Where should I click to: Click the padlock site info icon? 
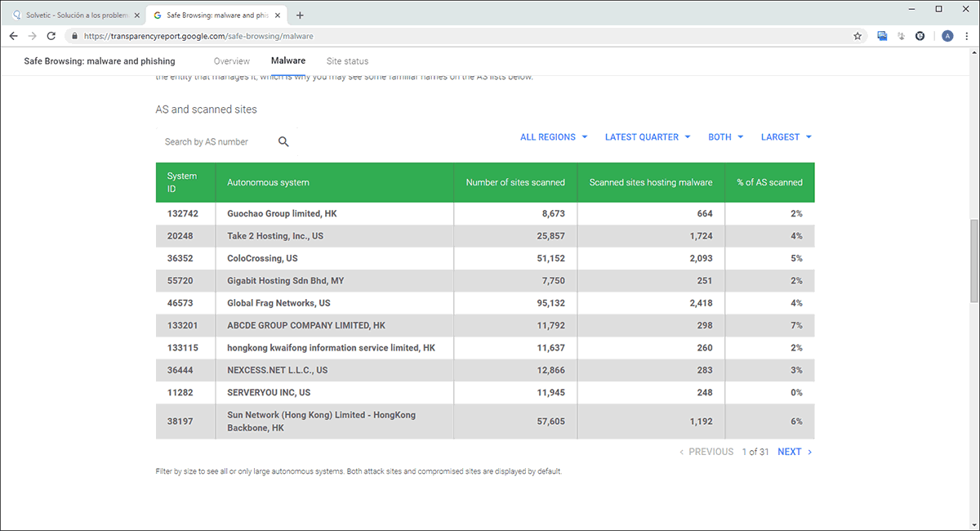(74, 36)
